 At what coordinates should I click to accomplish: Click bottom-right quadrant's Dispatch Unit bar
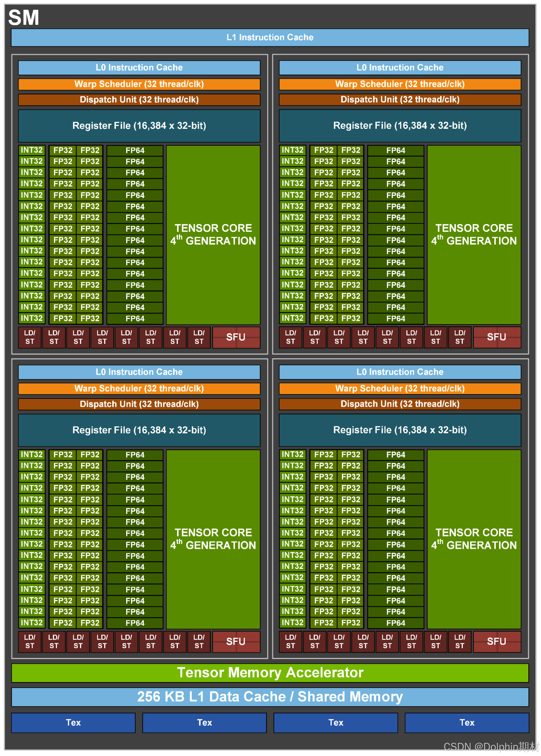coord(400,404)
